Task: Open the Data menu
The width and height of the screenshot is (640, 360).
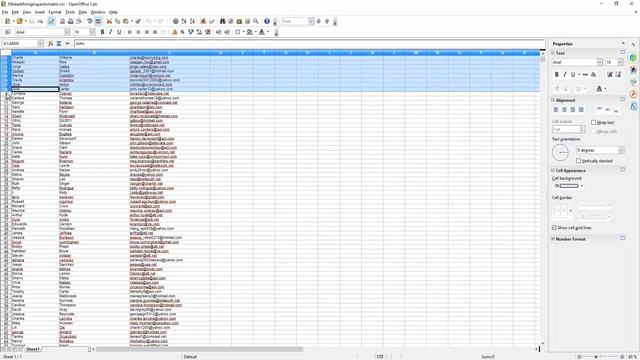Action: pyautogui.click(x=82, y=12)
